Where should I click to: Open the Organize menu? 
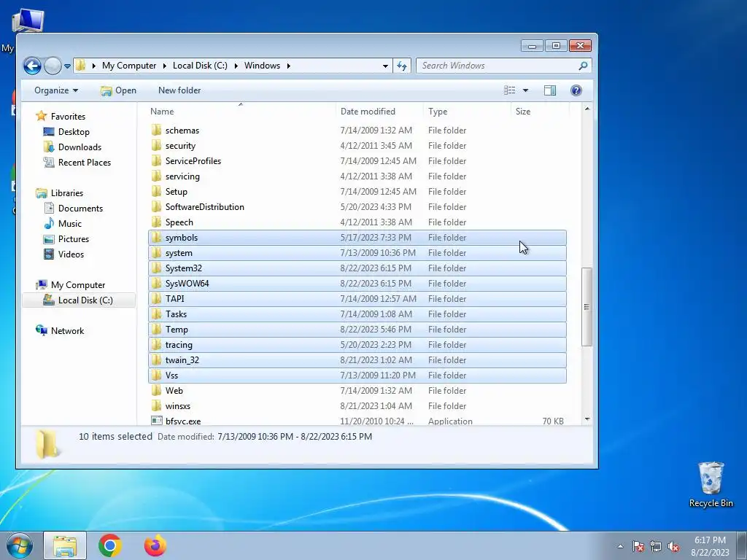click(x=55, y=90)
